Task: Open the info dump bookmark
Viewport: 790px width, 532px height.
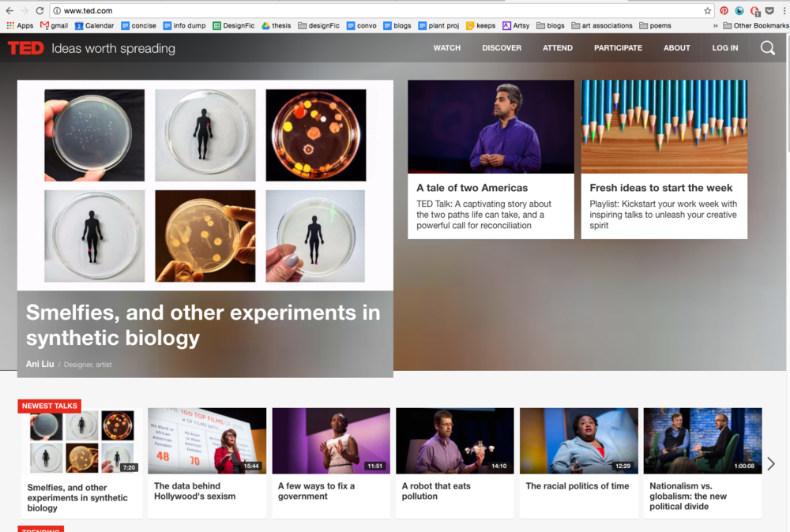Action: tap(184, 26)
